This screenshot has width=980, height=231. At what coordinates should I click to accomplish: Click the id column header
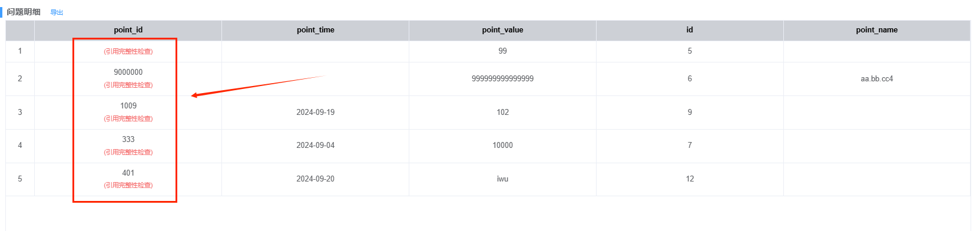(x=690, y=30)
